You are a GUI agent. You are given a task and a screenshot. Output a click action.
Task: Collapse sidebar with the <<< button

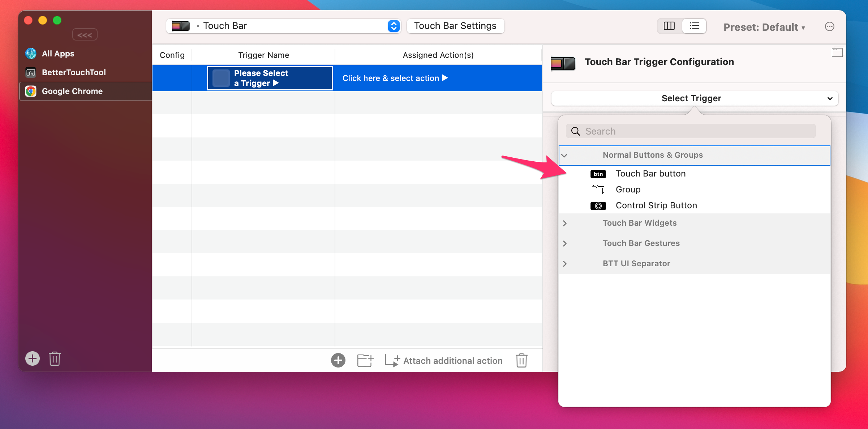85,35
